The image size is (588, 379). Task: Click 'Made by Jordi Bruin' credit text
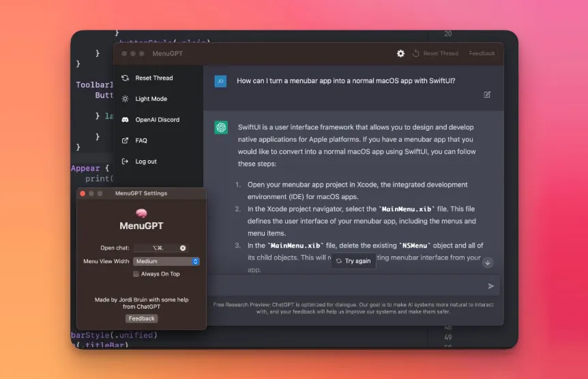pos(141,303)
